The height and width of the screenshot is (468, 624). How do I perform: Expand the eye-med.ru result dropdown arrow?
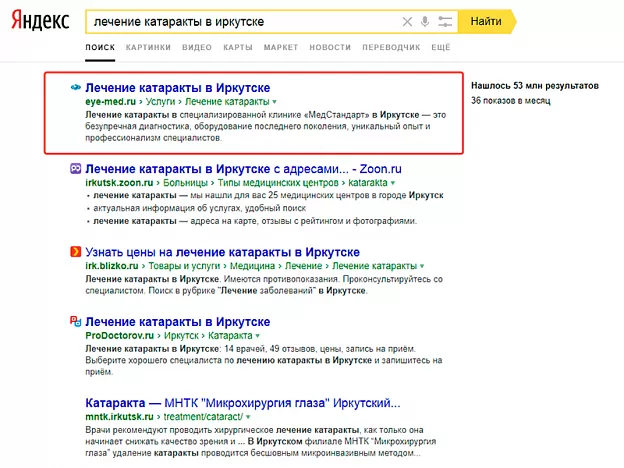pyautogui.click(x=274, y=102)
